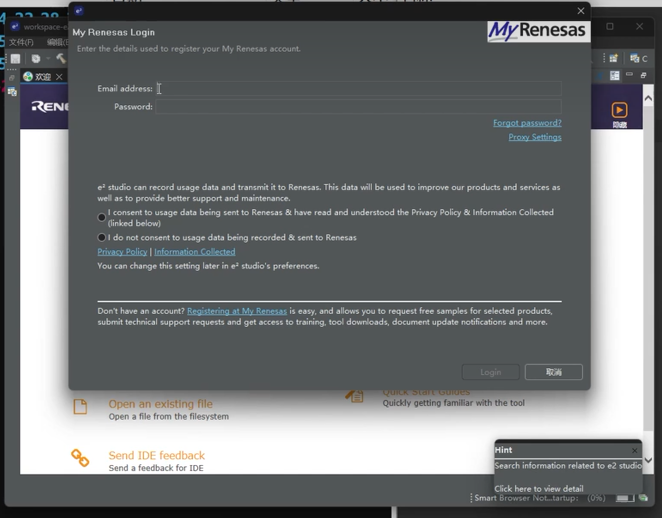Switch to the 欢迎 welcome tab
662x518 pixels.
[x=43, y=77]
